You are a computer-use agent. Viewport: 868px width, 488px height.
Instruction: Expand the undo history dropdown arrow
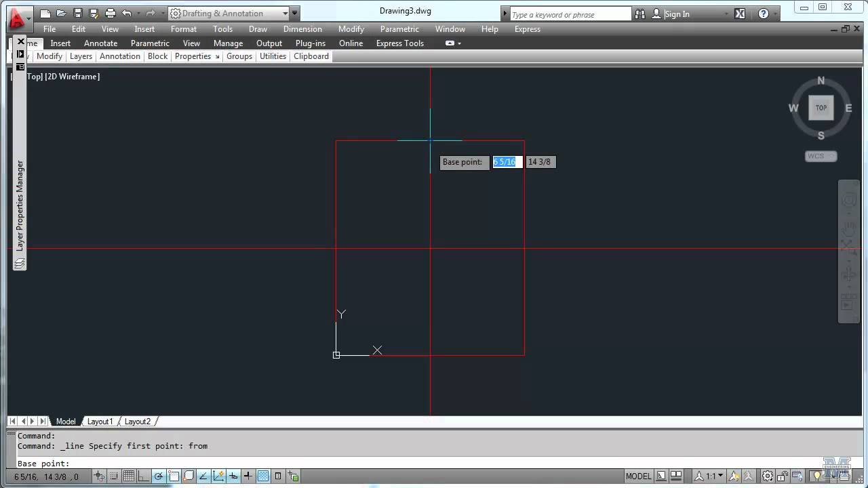click(138, 14)
